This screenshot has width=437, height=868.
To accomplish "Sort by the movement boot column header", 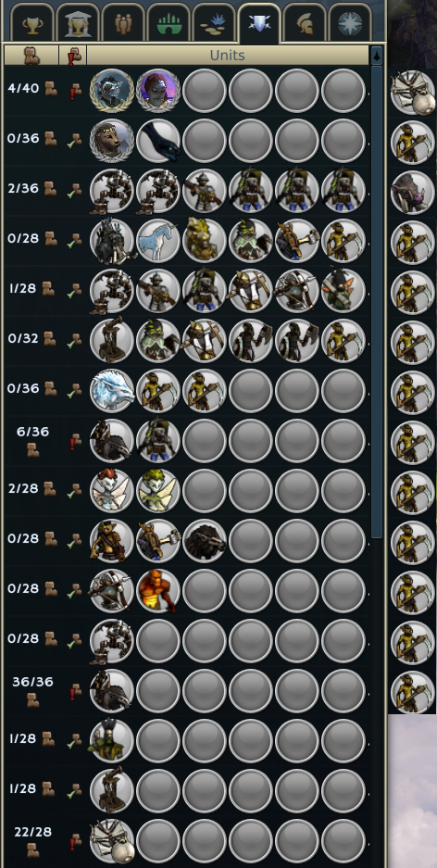I will [x=31, y=56].
